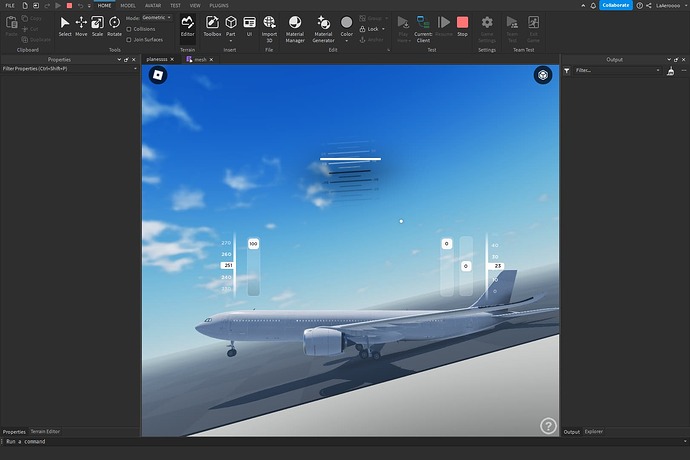Viewport: 690px width, 460px height.
Task: Choose the Rotate tool
Action: tap(114, 26)
